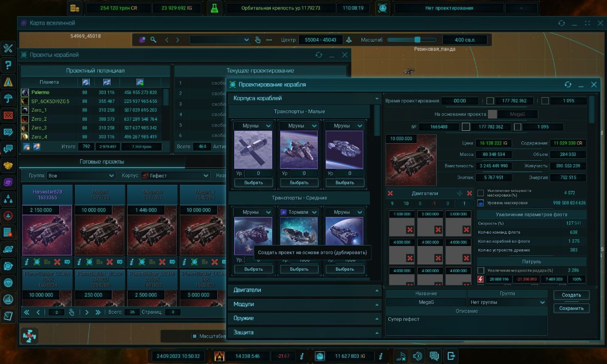The image size is (607, 364).
Task: Open the red envelope mail sidebar icon
Action: click(8, 115)
